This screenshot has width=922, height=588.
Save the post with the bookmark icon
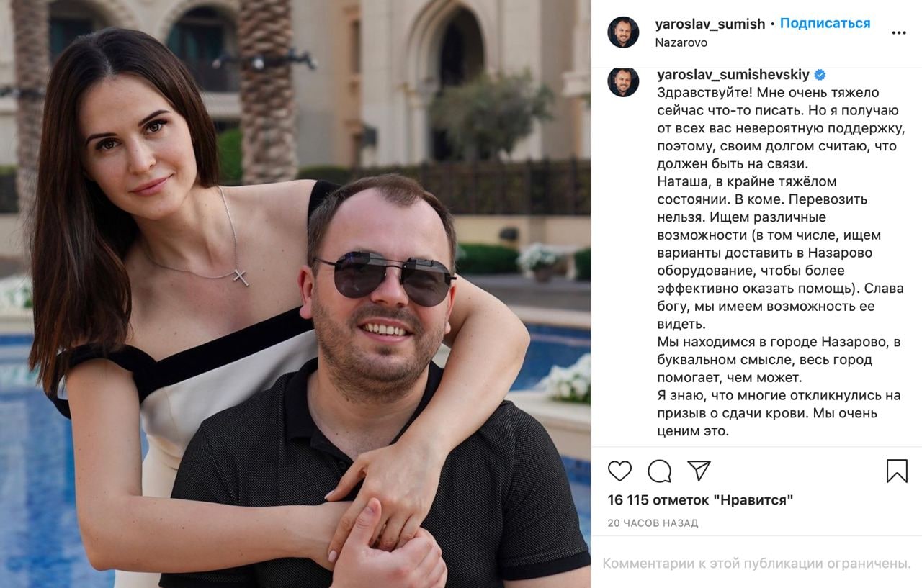coord(897,471)
